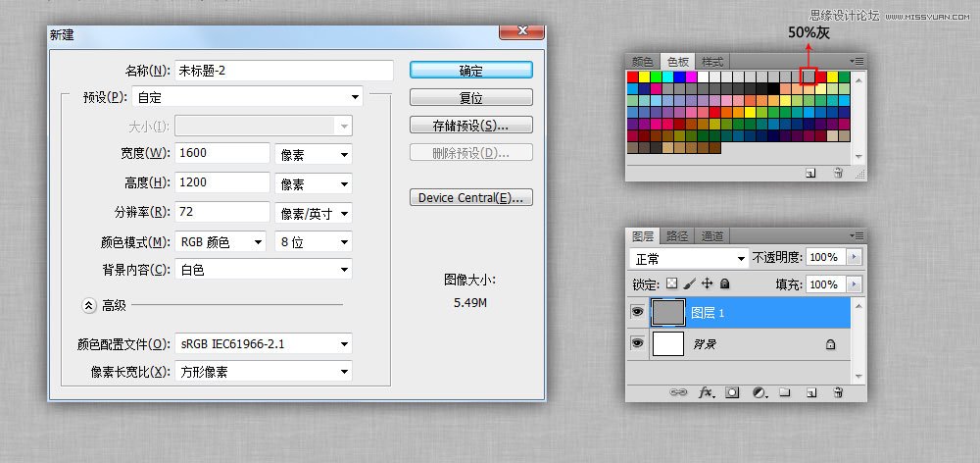Image resolution: width=980 pixels, height=463 pixels.
Task: Create a new layer in Layers panel
Action: (x=811, y=392)
